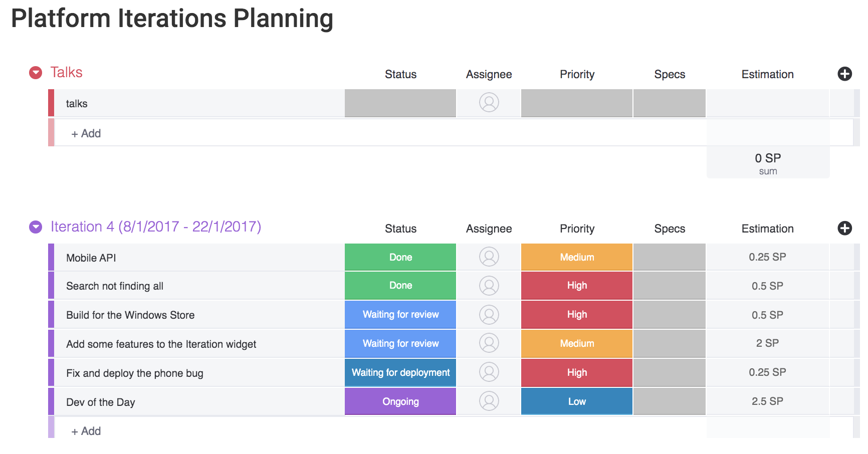This screenshot has width=868, height=454.
Task: Collapse the Iteration 4 group arrow
Action: (x=36, y=228)
